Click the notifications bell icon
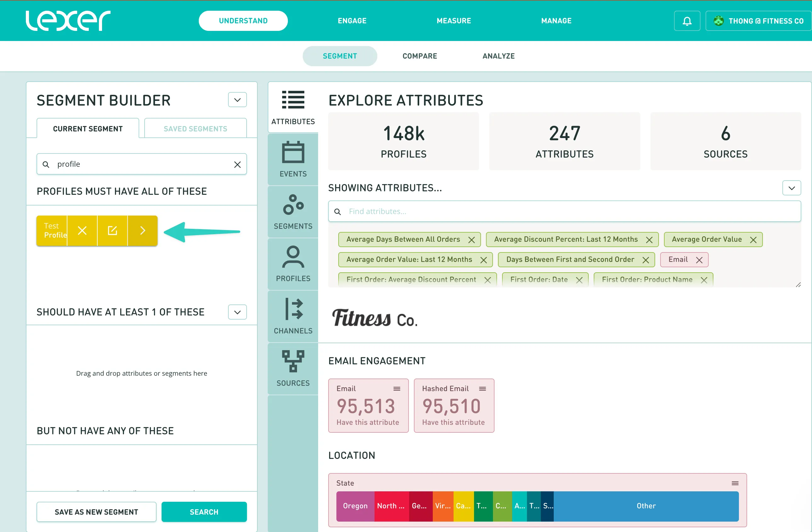Image resolution: width=812 pixels, height=532 pixels. tap(687, 21)
